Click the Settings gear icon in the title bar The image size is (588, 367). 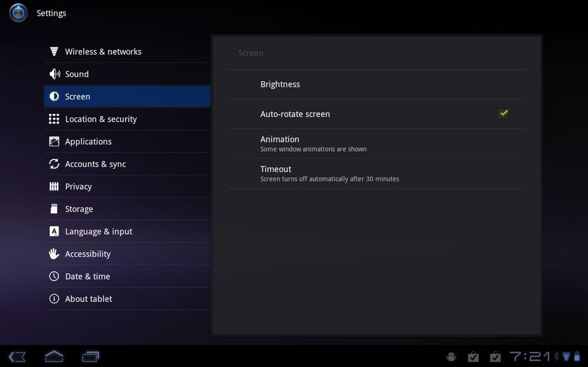coord(18,12)
